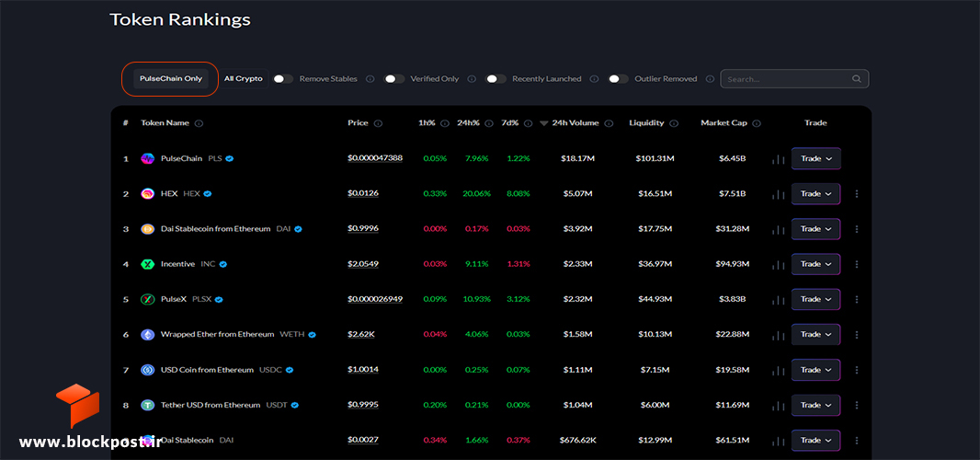
Task: Sort by the 24h Volume column
Action: 575,123
